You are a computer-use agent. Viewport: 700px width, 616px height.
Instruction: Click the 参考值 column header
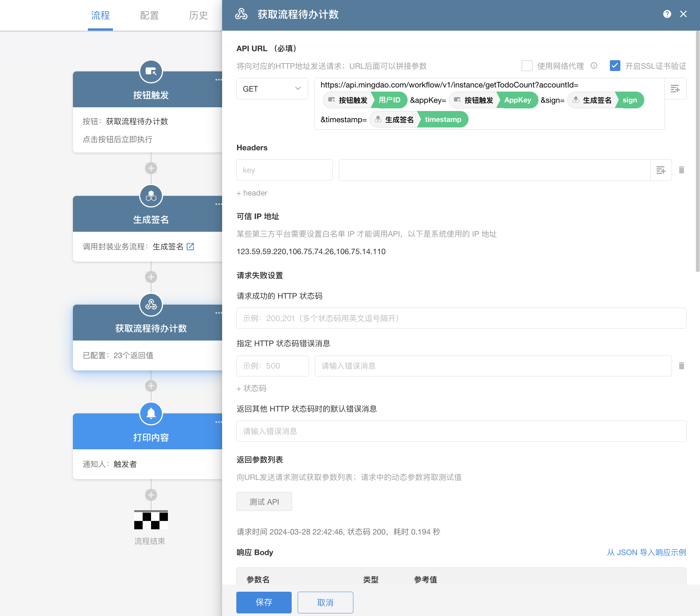pos(426,580)
